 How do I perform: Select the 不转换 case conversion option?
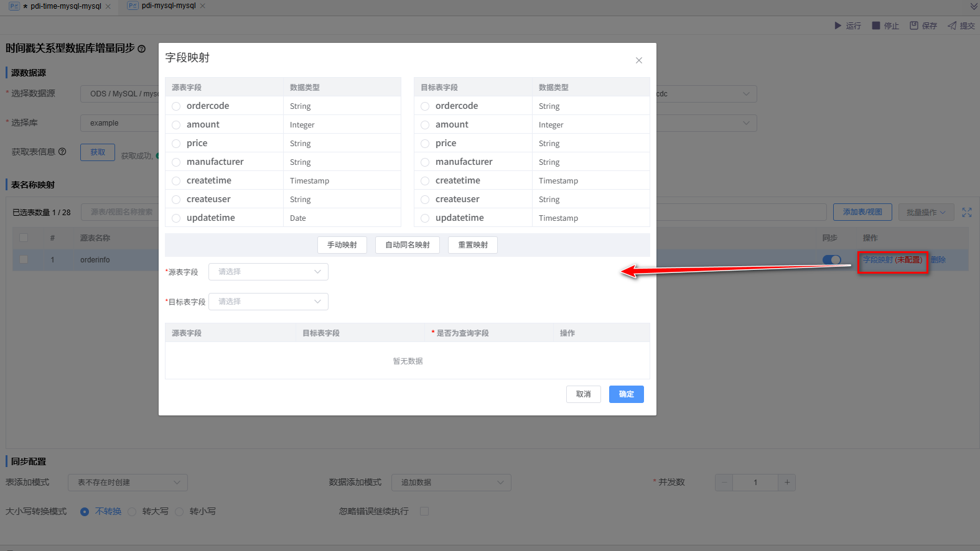click(85, 512)
